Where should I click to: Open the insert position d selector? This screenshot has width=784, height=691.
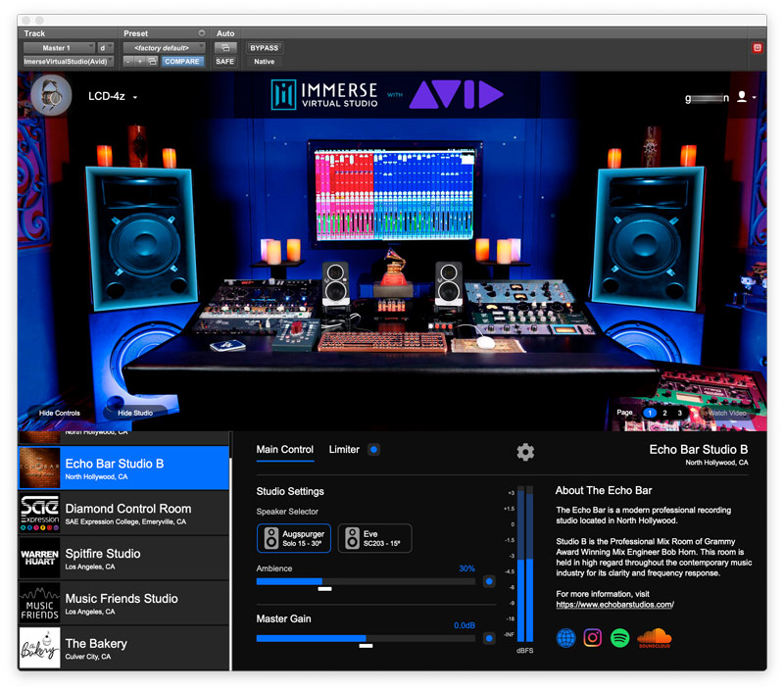(105, 47)
